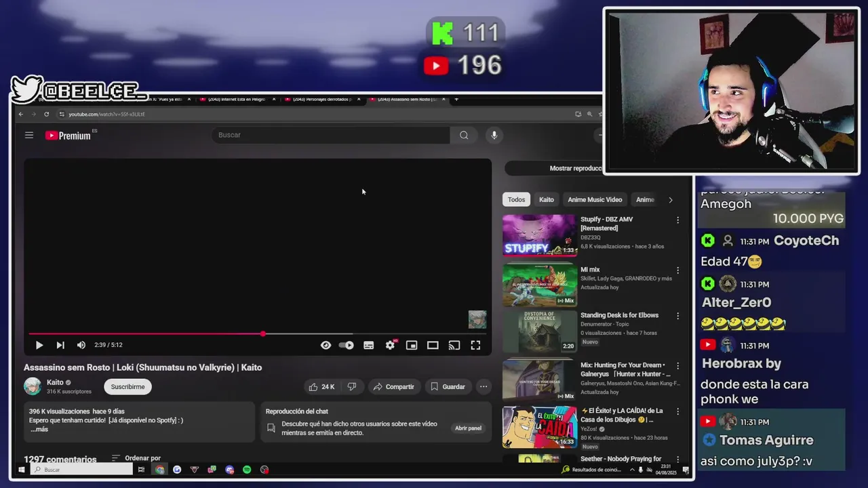The image size is (868, 488).
Task: Select the Anime filter chip
Action: click(646, 199)
